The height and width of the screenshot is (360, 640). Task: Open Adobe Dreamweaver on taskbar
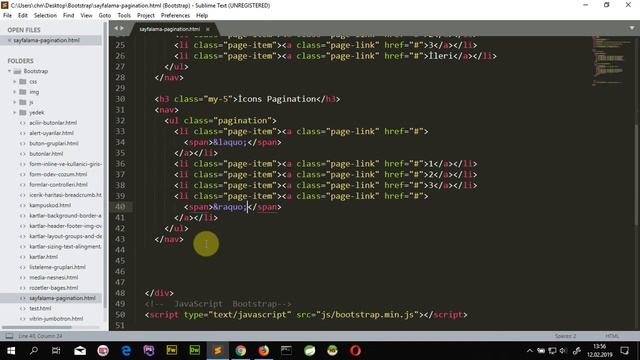pyautogui.click(x=195, y=351)
